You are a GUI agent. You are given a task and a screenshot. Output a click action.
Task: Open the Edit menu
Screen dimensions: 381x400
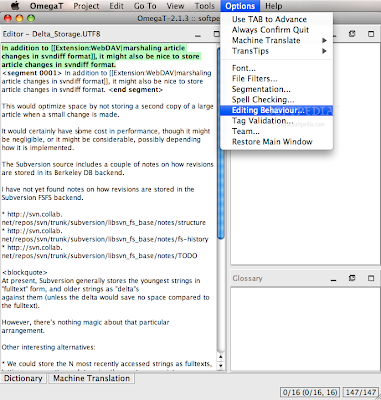tap(116, 6)
